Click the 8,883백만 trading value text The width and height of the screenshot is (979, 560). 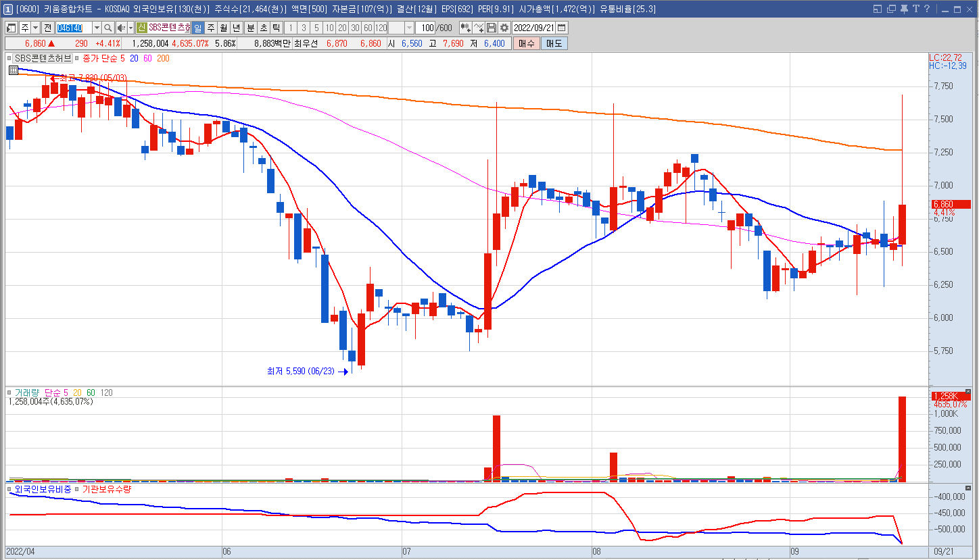(272, 43)
